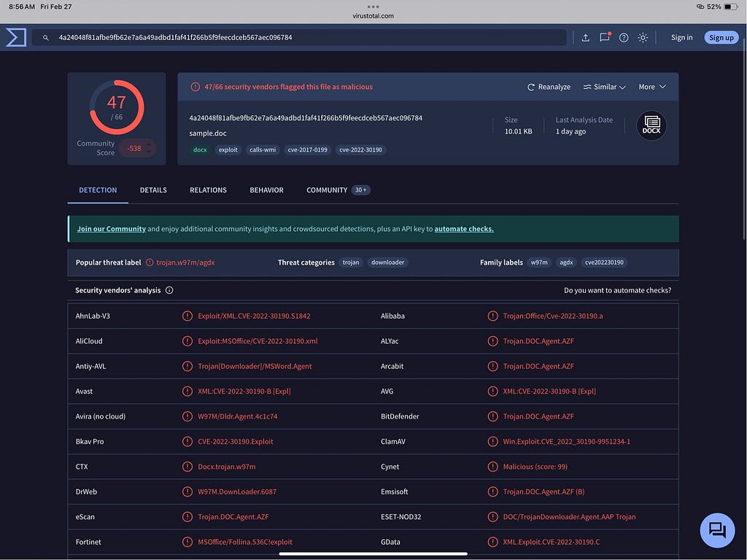Open the help question mark icon
The image size is (747, 560).
(624, 38)
